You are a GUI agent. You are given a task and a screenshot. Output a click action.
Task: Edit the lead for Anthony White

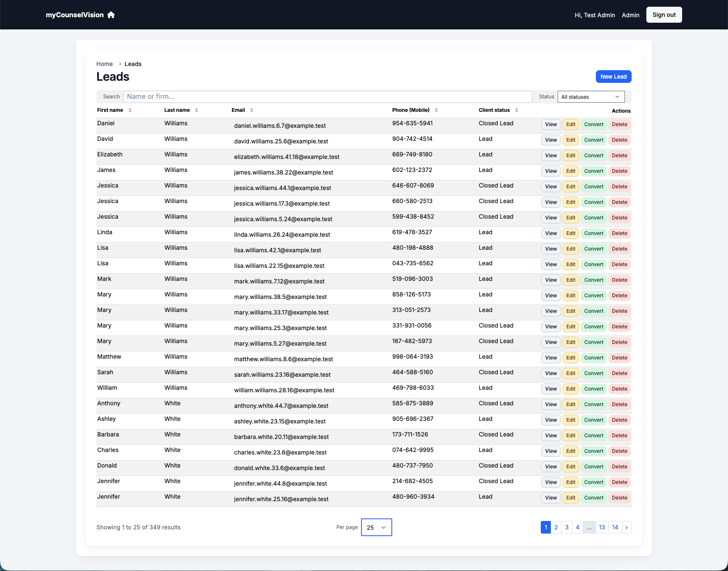click(x=571, y=404)
